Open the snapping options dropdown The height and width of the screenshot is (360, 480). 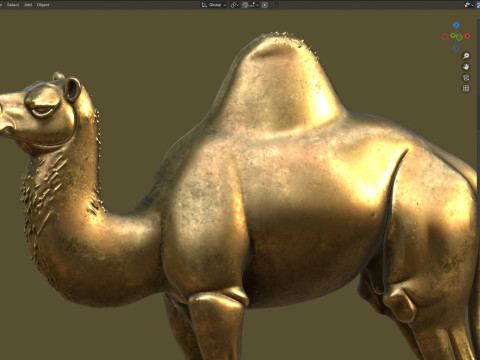[254, 5]
